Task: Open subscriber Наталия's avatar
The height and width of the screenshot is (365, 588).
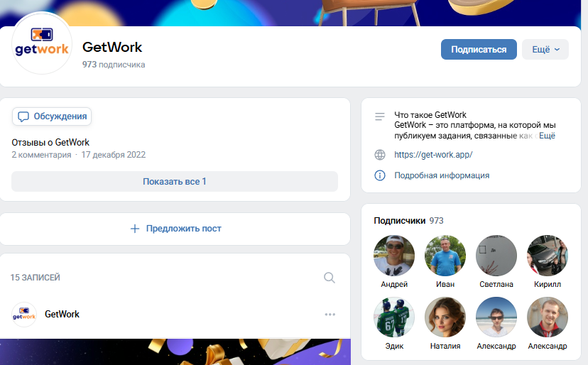Action: click(x=445, y=317)
